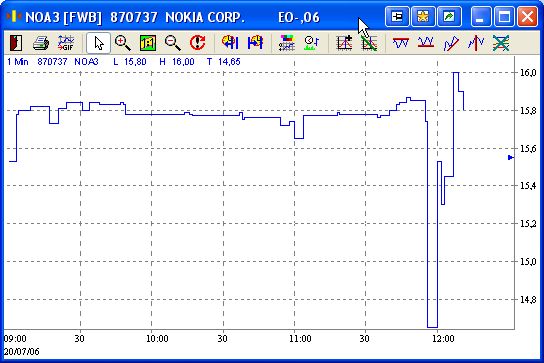Image resolution: width=544 pixels, height=363 pixels.
Task: Print the chart with printer icon
Action: point(41,43)
